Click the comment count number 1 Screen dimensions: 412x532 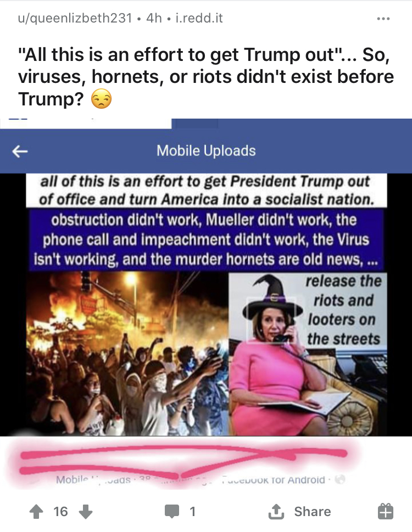[192, 511]
